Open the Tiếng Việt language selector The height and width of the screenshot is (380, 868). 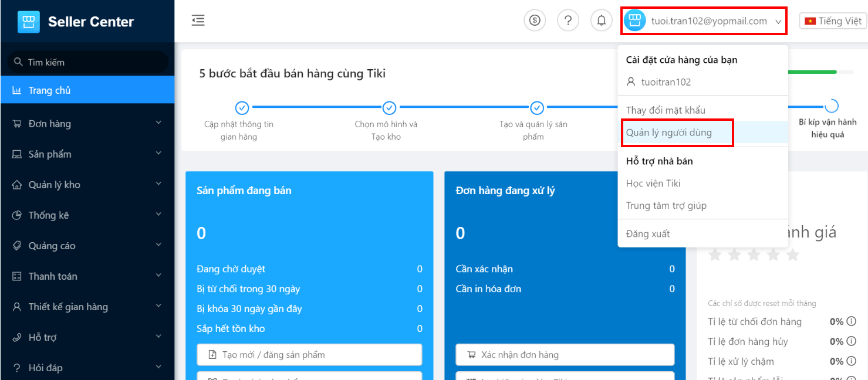click(833, 21)
